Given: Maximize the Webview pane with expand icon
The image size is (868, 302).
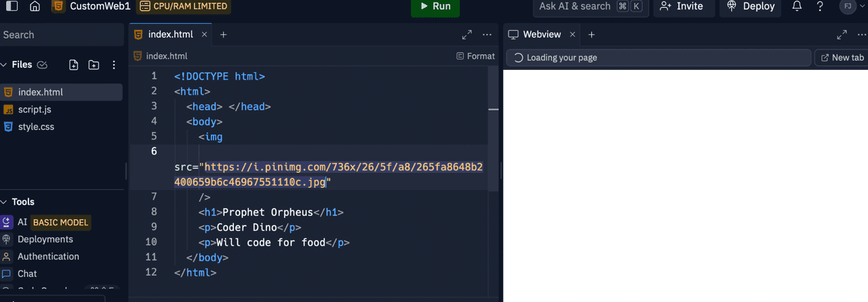Looking at the screenshot, I should [842, 35].
